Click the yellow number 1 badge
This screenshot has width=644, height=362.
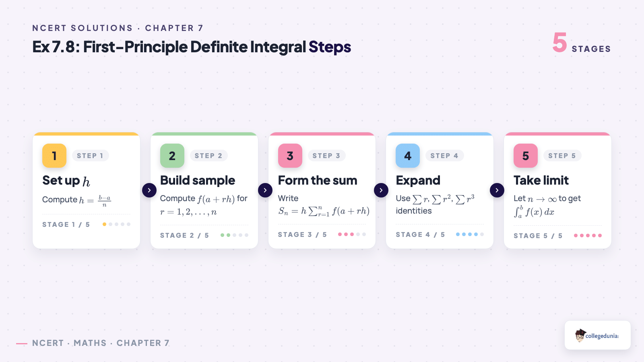point(54,156)
